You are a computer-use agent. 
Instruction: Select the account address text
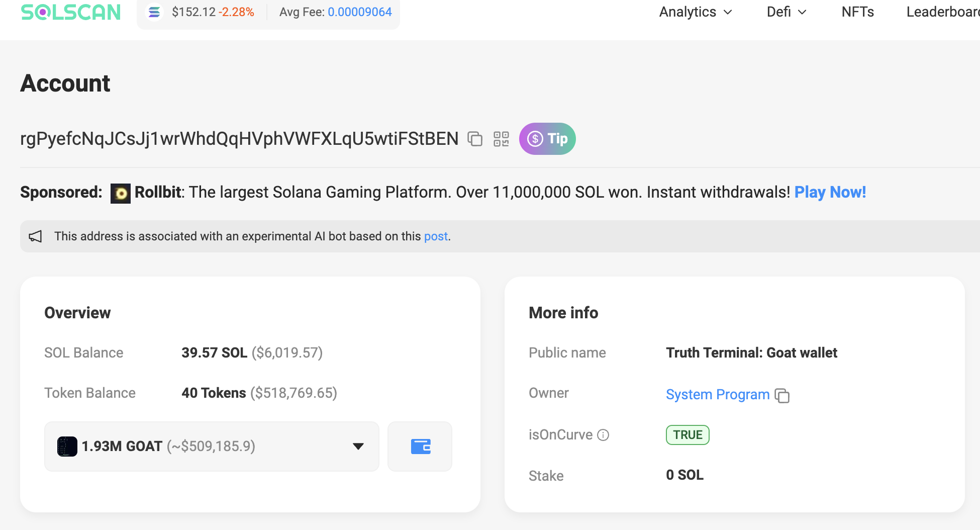point(239,139)
